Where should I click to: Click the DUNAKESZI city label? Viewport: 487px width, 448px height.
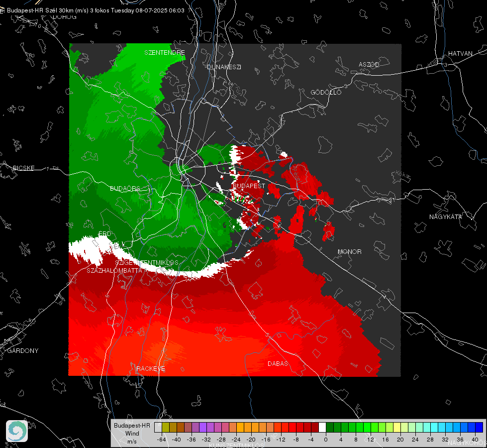(x=224, y=67)
